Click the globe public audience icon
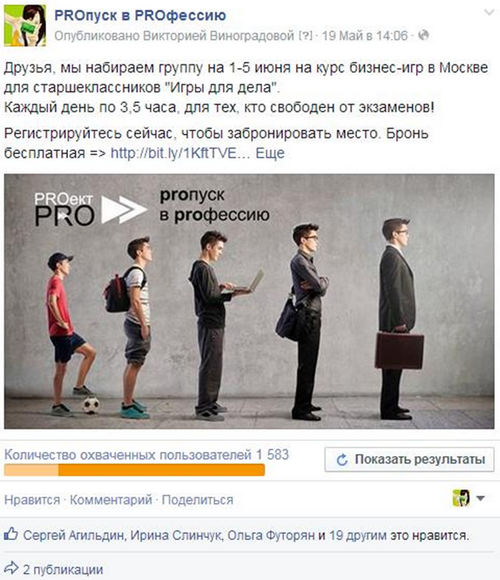The image size is (500, 580). coord(423,36)
